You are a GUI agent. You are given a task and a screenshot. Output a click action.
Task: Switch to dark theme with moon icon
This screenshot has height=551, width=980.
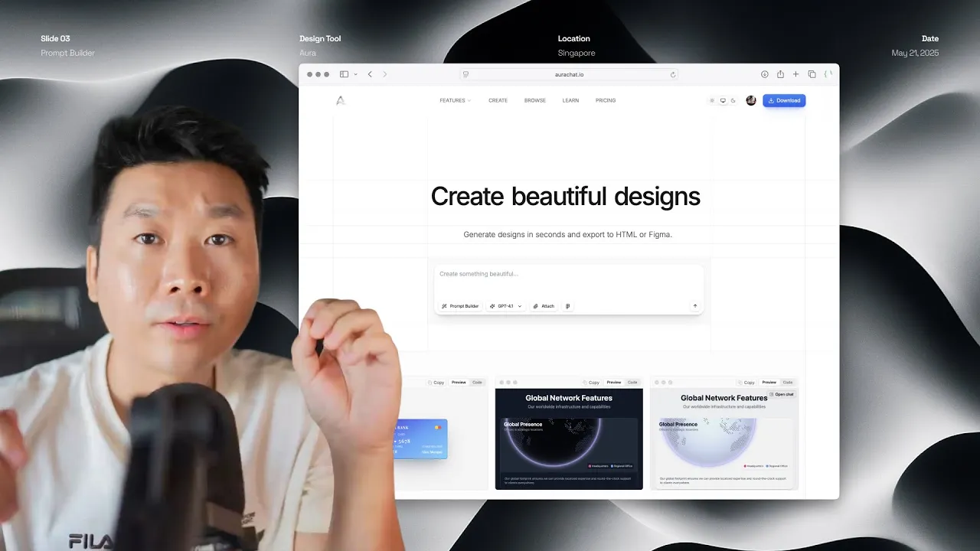[733, 100]
